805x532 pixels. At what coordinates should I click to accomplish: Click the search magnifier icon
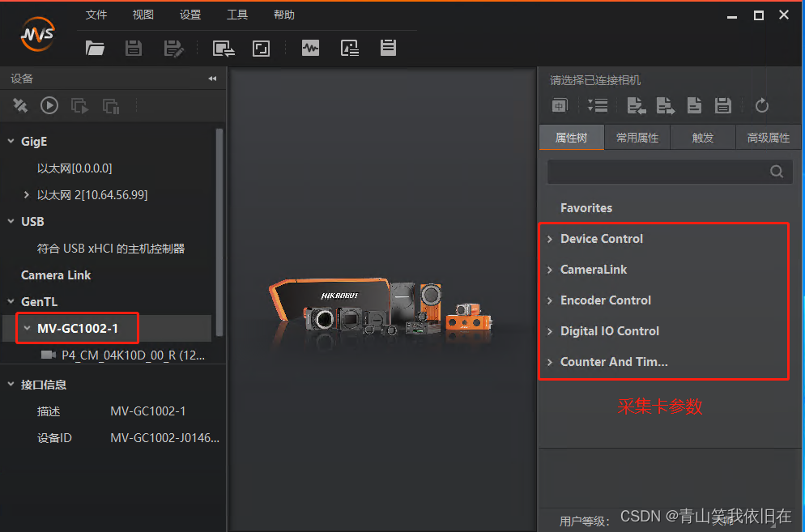[x=777, y=172]
